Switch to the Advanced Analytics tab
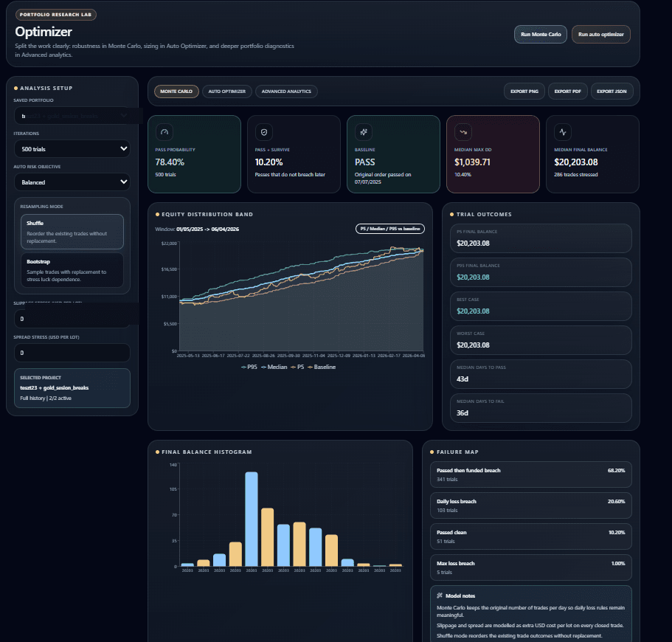Screen dimensions: 672x642 286,92
